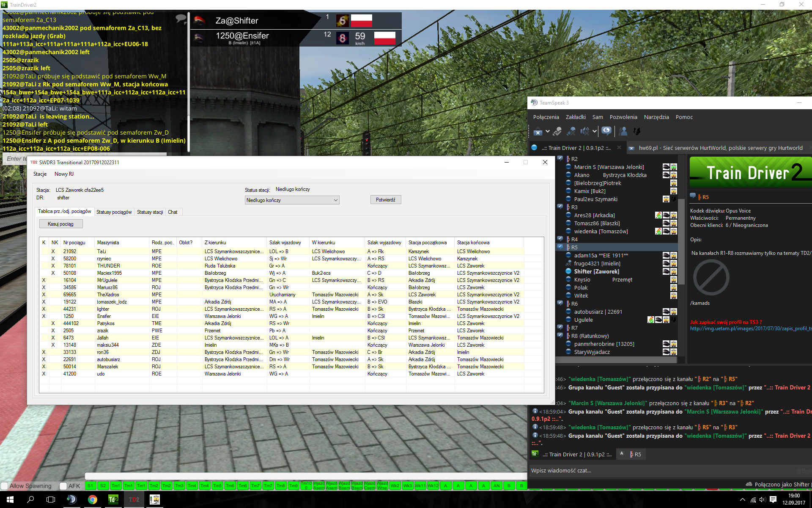The image size is (812, 508).
Task: Open TeamSpeak Narzędzia menu
Action: [x=656, y=117]
